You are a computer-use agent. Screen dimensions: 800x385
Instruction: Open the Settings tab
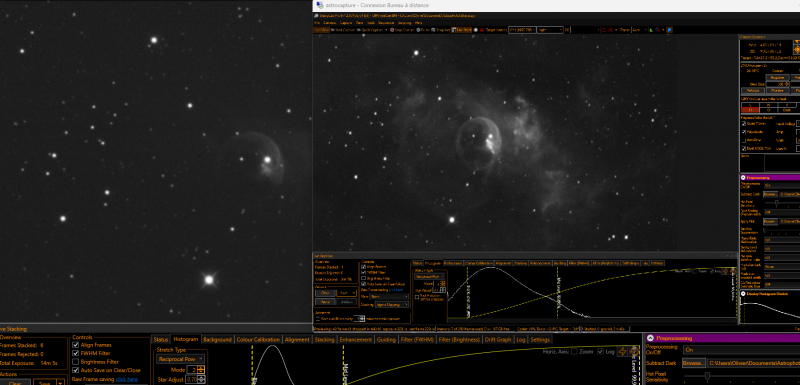(540, 339)
